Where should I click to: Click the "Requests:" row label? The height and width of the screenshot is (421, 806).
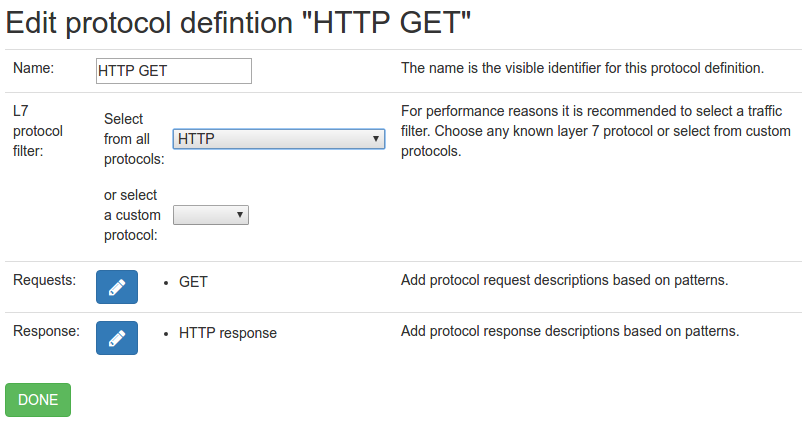pyautogui.click(x=44, y=280)
